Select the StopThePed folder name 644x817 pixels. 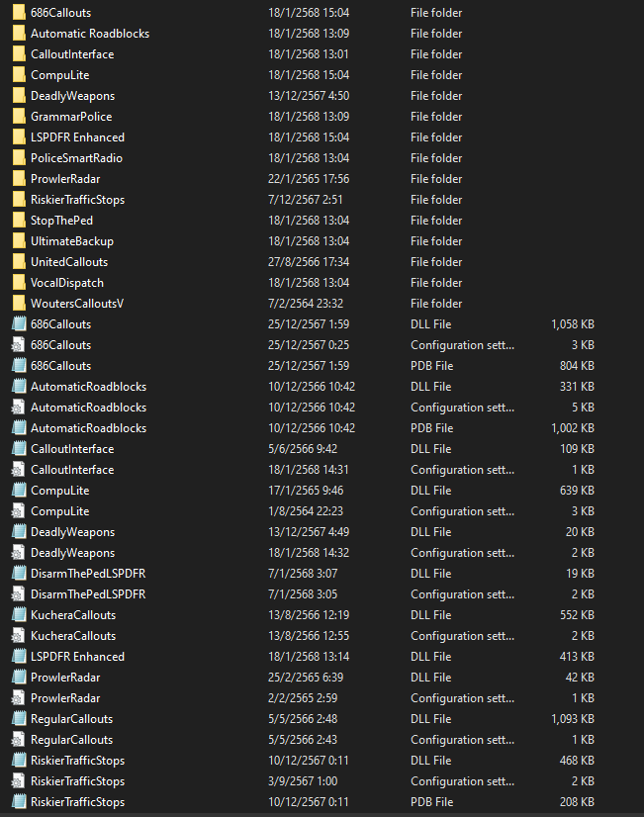61,221
